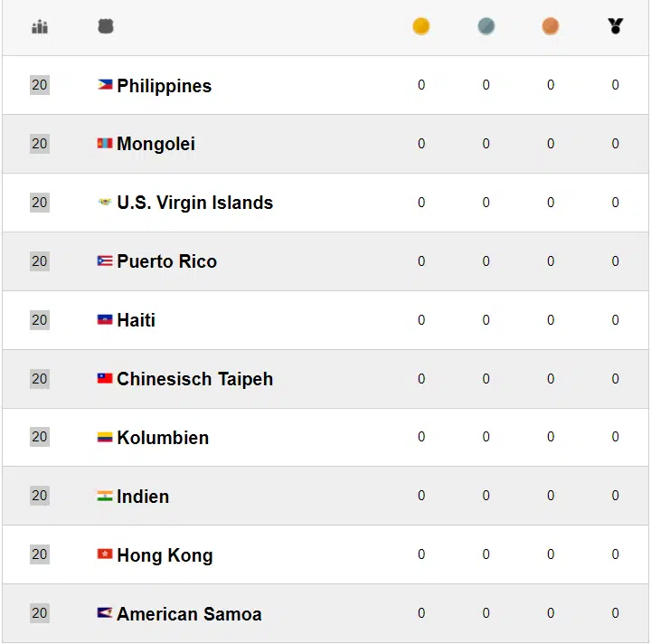Open the Philippines country entry

pos(165,86)
